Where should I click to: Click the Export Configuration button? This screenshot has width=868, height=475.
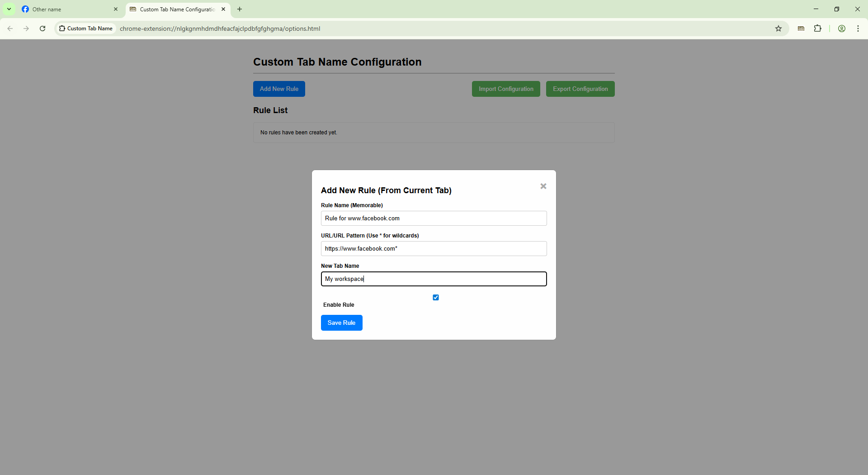580,89
